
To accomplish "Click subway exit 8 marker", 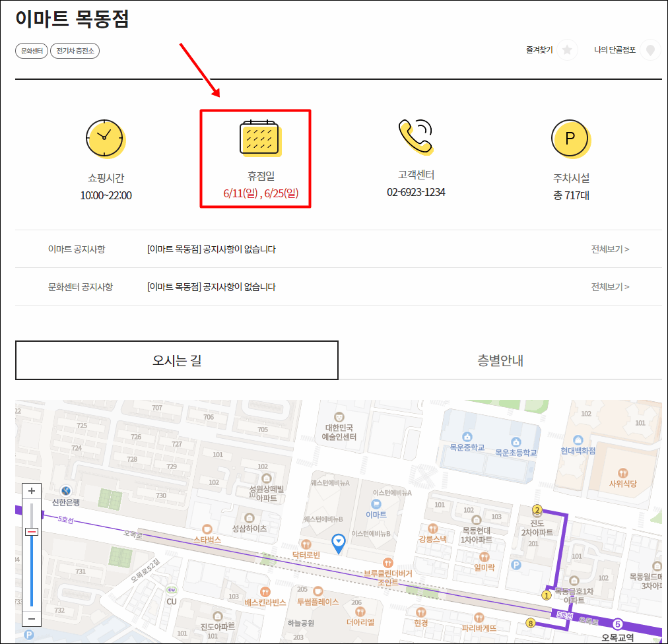I will 531,623.
